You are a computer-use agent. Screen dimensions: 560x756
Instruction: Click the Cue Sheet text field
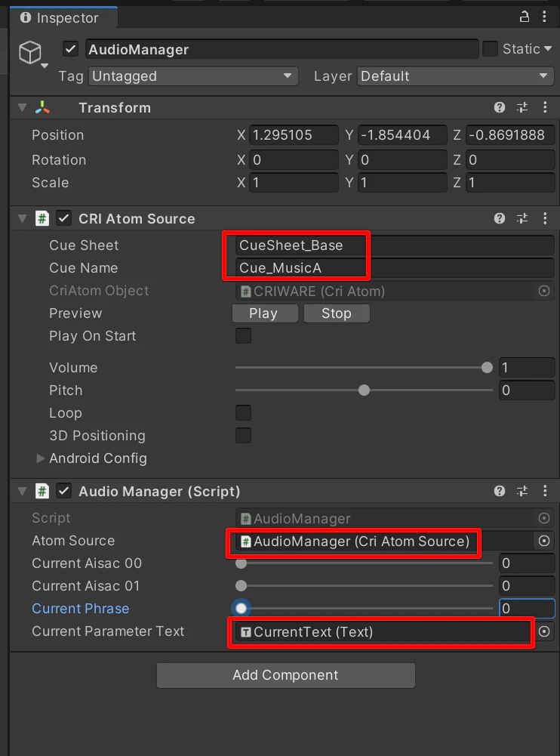(x=395, y=245)
